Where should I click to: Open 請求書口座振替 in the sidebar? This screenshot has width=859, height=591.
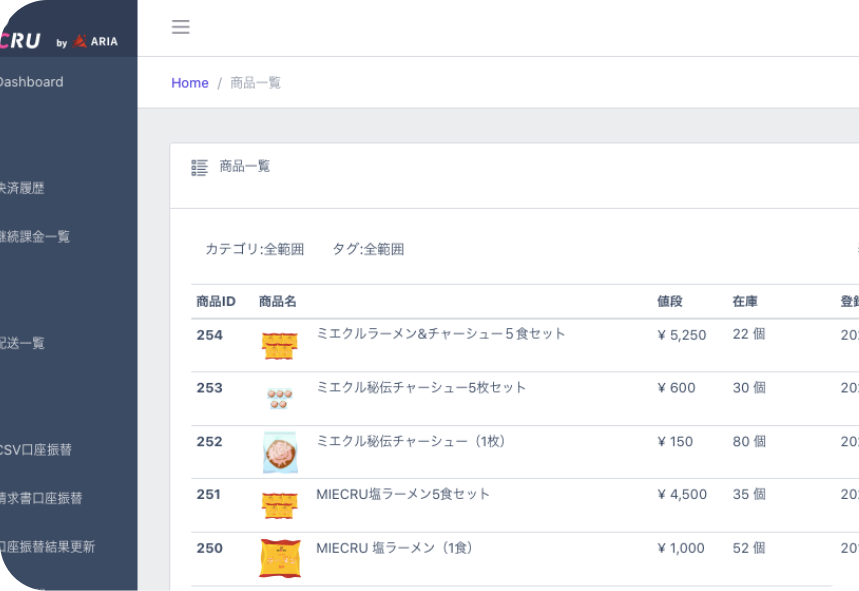click(x=41, y=498)
